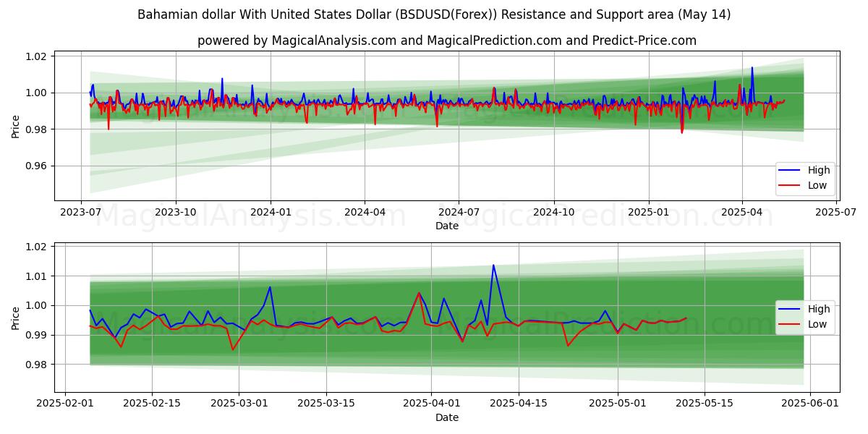This screenshot has width=868, height=434.
Task: Click the '2025-04-01' tick label
Action: point(432,402)
